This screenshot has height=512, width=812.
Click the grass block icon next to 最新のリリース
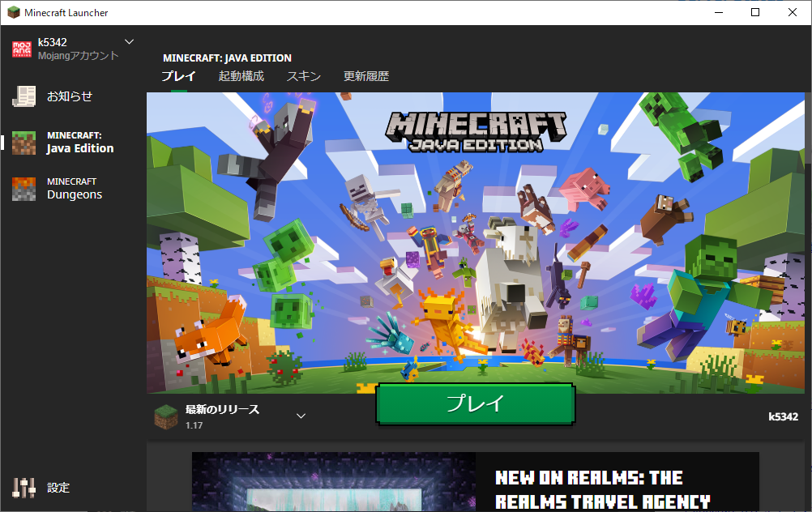[x=165, y=414]
